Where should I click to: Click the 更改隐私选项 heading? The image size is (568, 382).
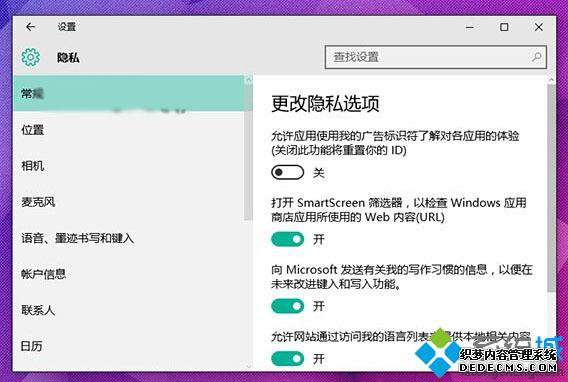click(x=325, y=104)
